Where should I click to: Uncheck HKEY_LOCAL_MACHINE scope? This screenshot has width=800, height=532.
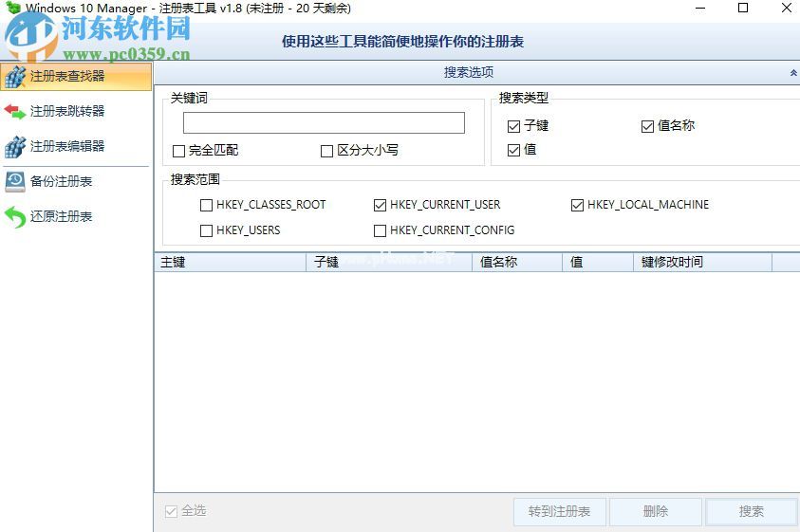[x=577, y=205]
